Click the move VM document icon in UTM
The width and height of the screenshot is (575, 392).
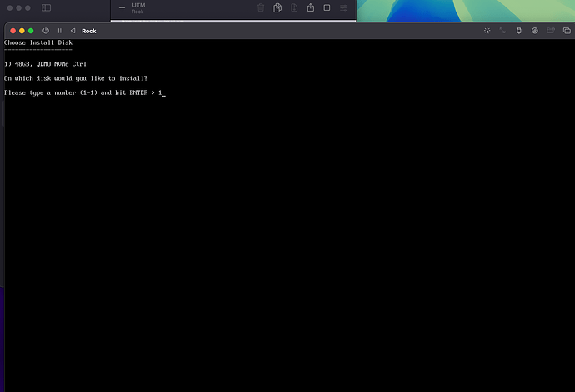coord(294,7)
